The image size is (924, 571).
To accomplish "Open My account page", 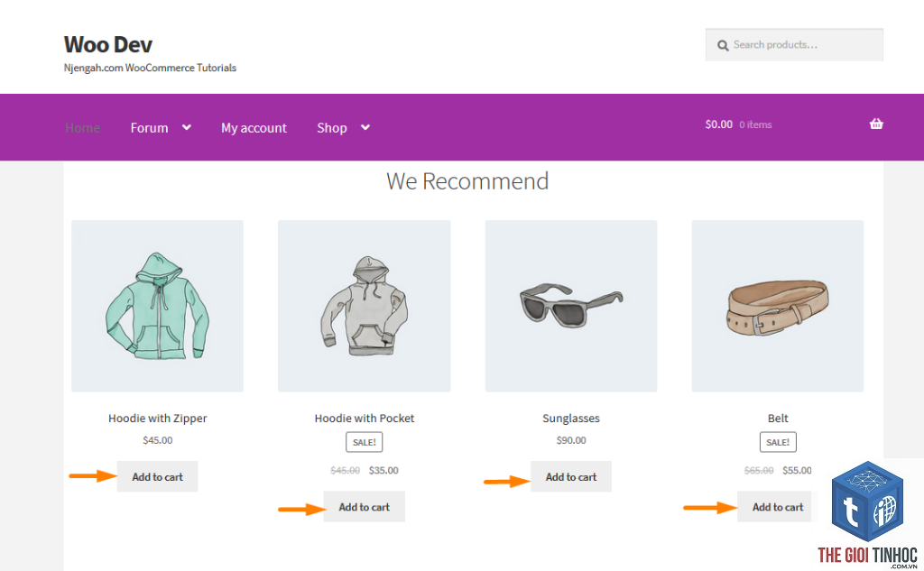I will tap(254, 128).
